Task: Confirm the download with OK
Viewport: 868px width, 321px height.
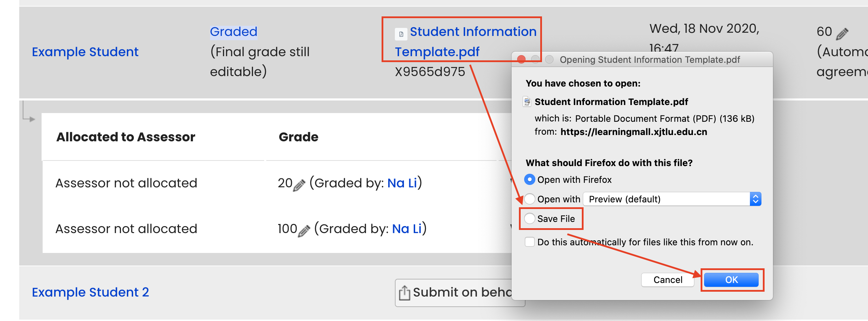Action: tap(731, 280)
